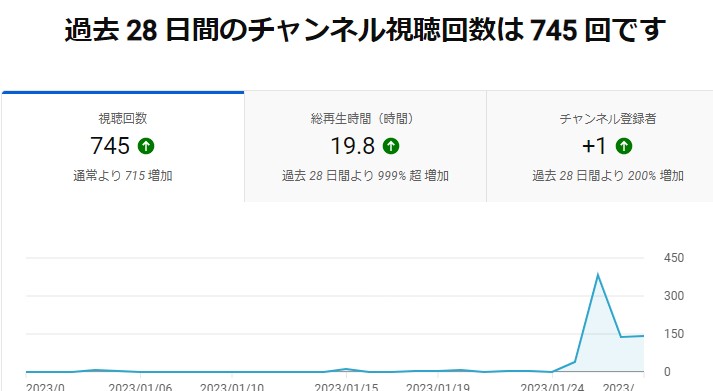Click the green up arrow beside +1
This screenshot has width=713, height=391.
[624, 146]
